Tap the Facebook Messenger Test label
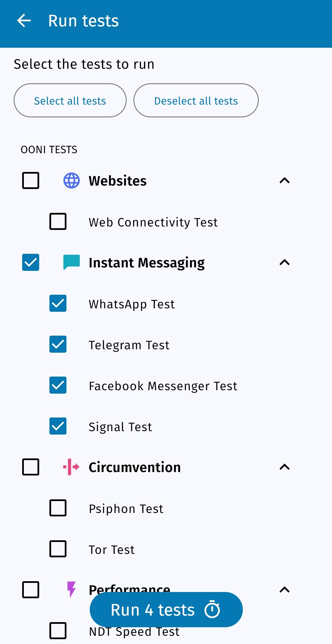332x644 pixels. tap(163, 386)
